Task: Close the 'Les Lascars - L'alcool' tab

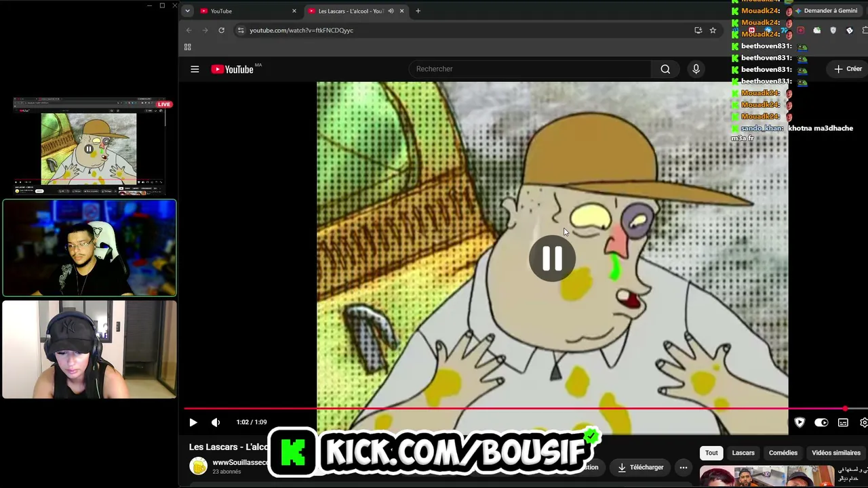Action: pos(402,11)
